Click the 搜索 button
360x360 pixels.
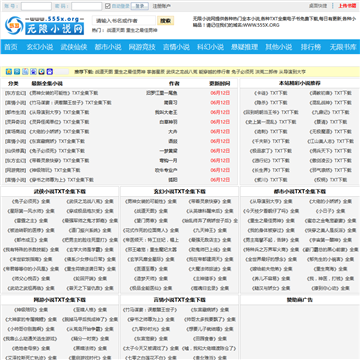click(x=166, y=21)
